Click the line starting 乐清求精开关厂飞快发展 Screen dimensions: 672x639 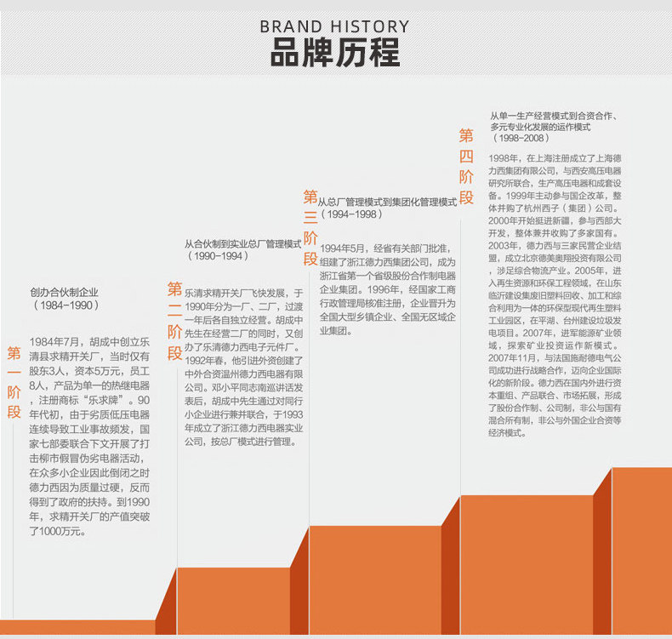tap(244, 294)
